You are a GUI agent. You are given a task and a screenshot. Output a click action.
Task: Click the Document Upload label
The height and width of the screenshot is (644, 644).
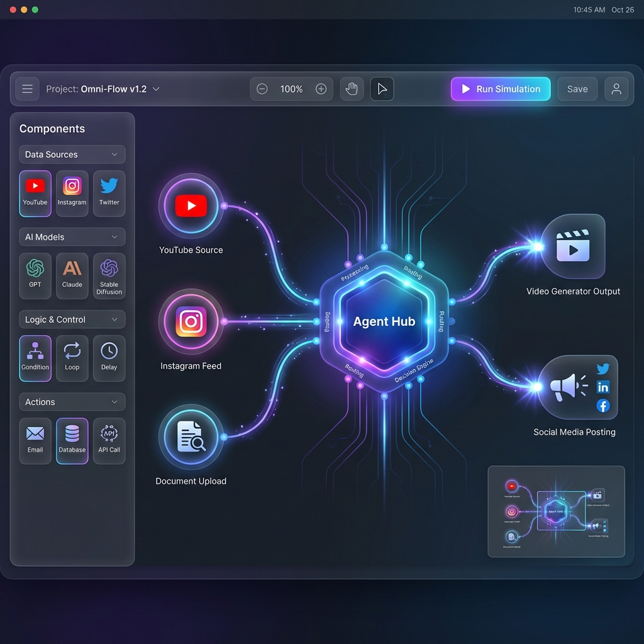coord(191,481)
